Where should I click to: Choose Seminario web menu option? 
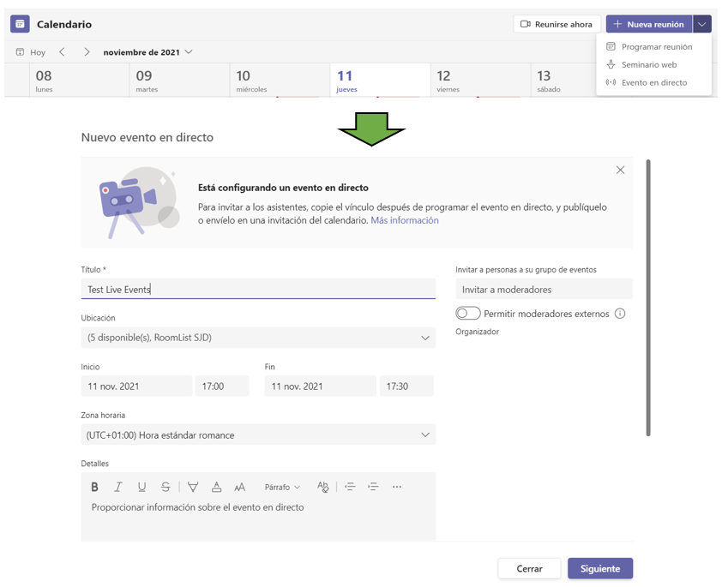pos(648,65)
